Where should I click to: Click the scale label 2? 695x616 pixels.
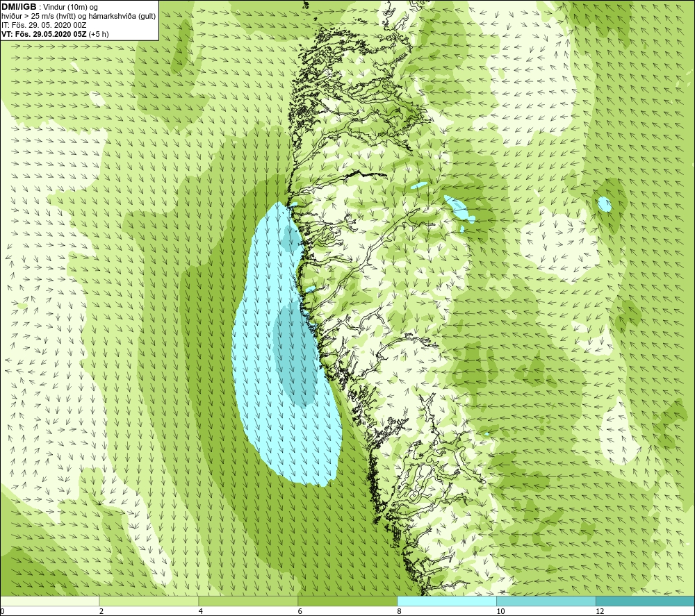point(101,612)
